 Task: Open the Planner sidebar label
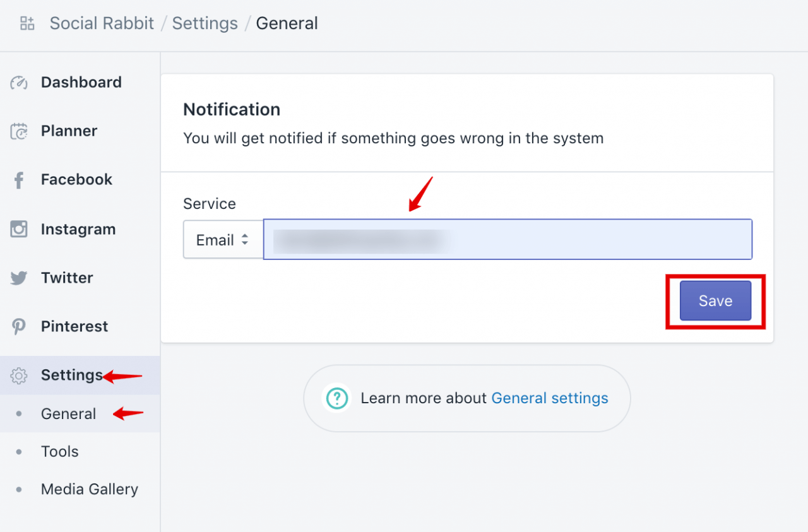pos(69,131)
